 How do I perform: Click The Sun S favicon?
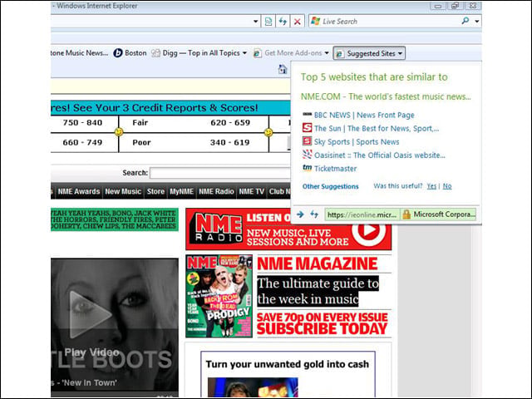coord(307,127)
